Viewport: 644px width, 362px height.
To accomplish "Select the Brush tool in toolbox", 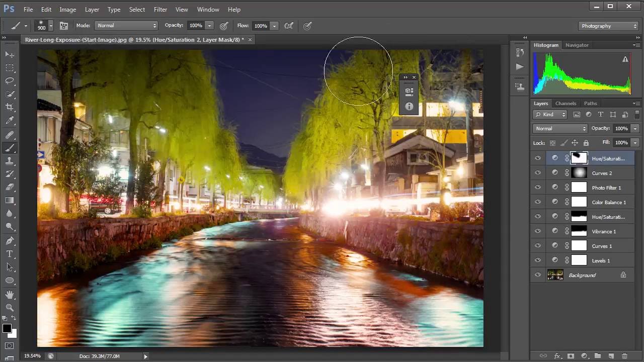I will click(10, 148).
